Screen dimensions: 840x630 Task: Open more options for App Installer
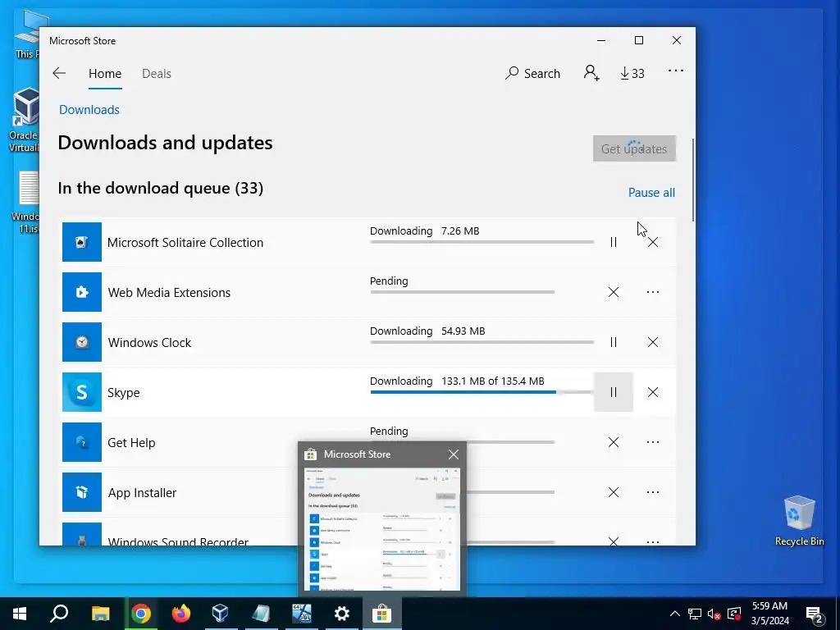point(652,492)
